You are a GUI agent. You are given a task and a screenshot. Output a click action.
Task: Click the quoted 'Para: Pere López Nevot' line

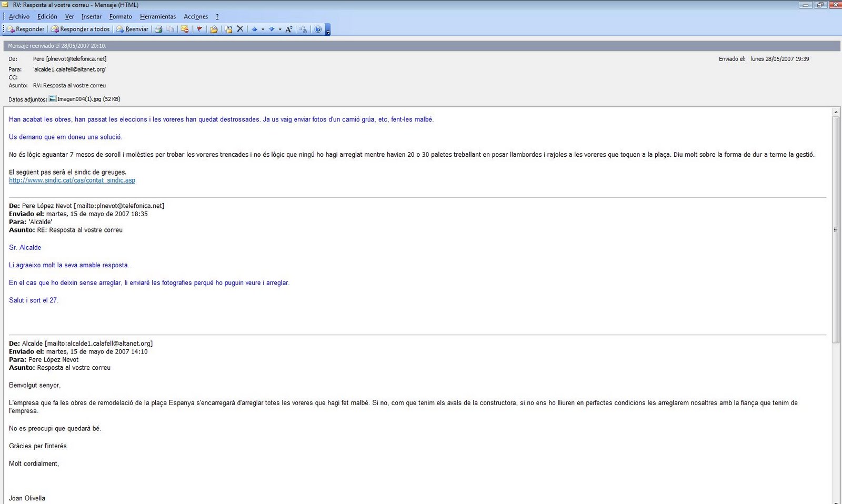pos(44,360)
